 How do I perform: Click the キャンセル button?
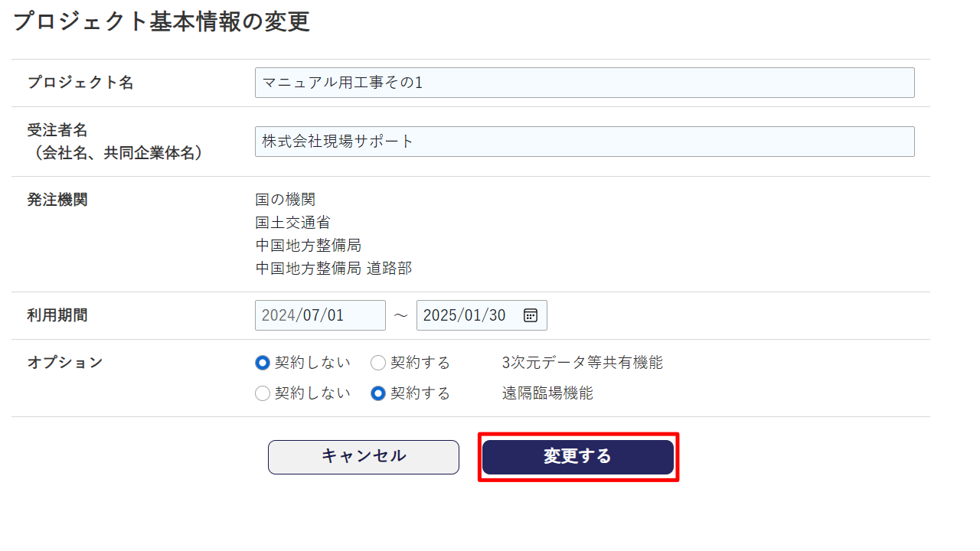click(x=364, y=457)
